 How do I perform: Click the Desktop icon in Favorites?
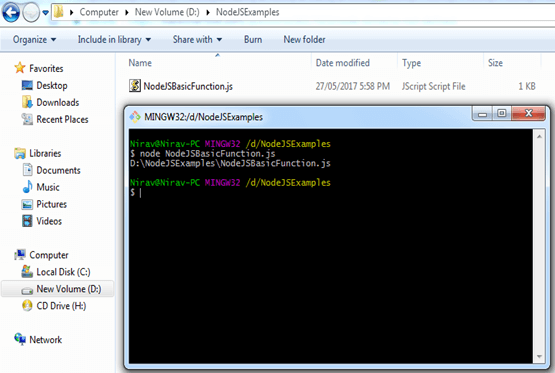tap(27, 85)
